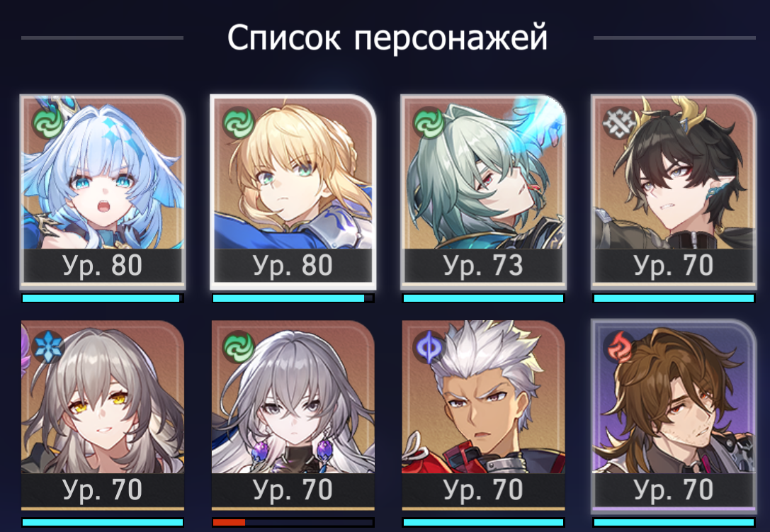Click the Ур. 73 level label
This screenshot has height=532, width=770.
click(483, 265)
